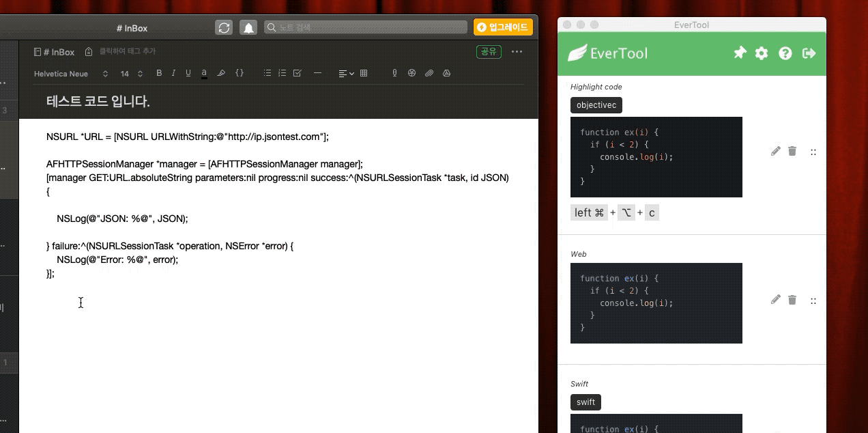
Task: Open EverTool help question mark
Action: click(785, 53)
